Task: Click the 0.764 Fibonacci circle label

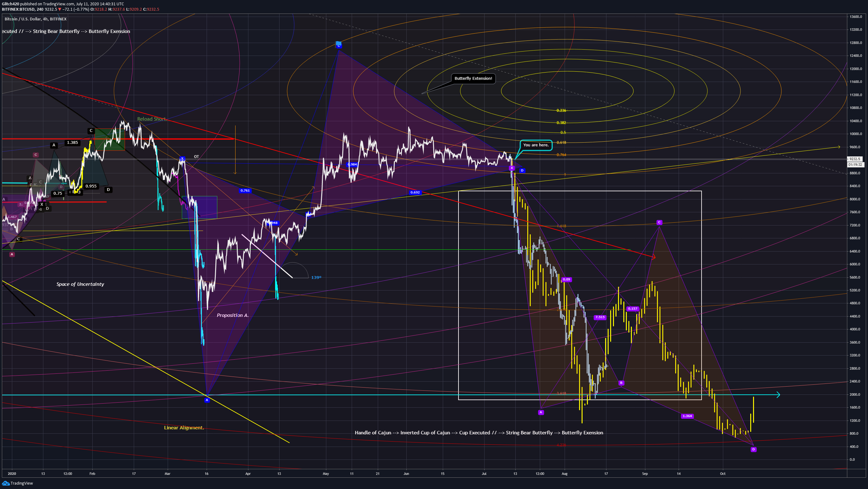Action: [x=561, y=155]
